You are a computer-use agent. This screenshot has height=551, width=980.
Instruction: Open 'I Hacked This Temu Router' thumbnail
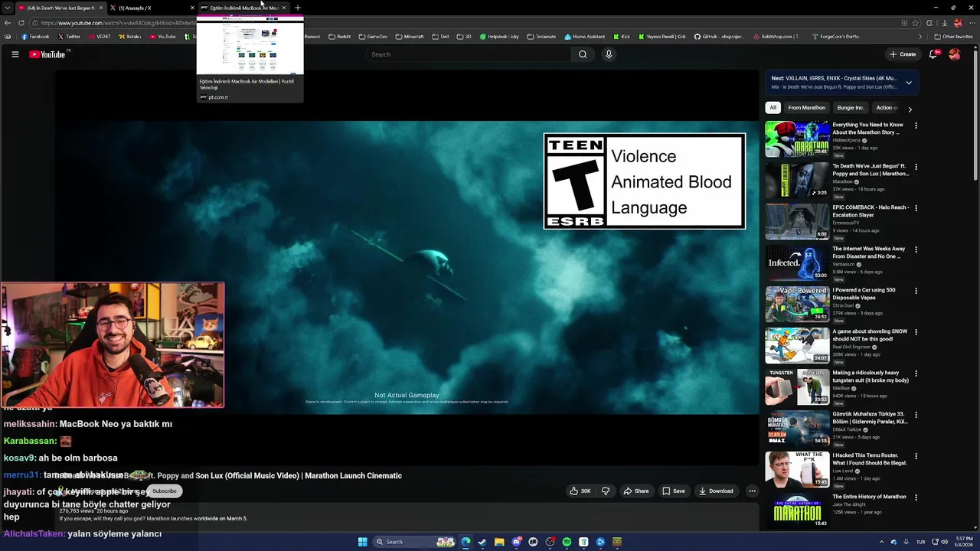point(797,469)
